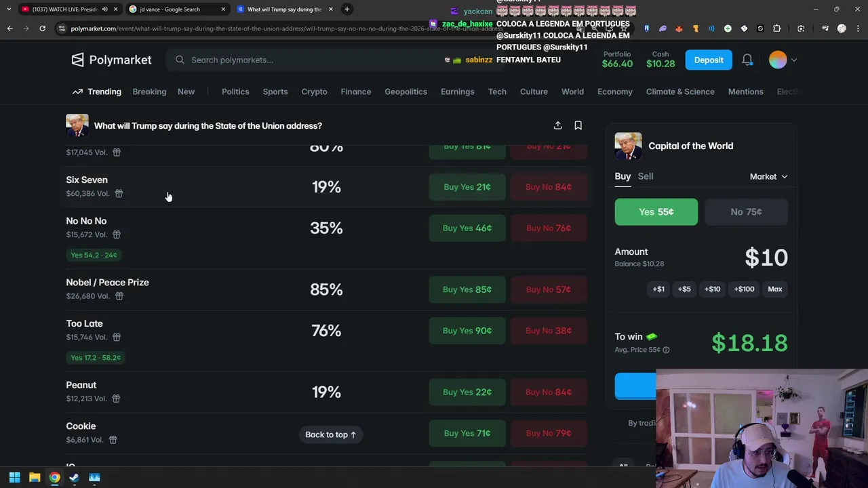
Task: Buy Yes 22¢ on Peanut
Action: (x=467, y=392)
